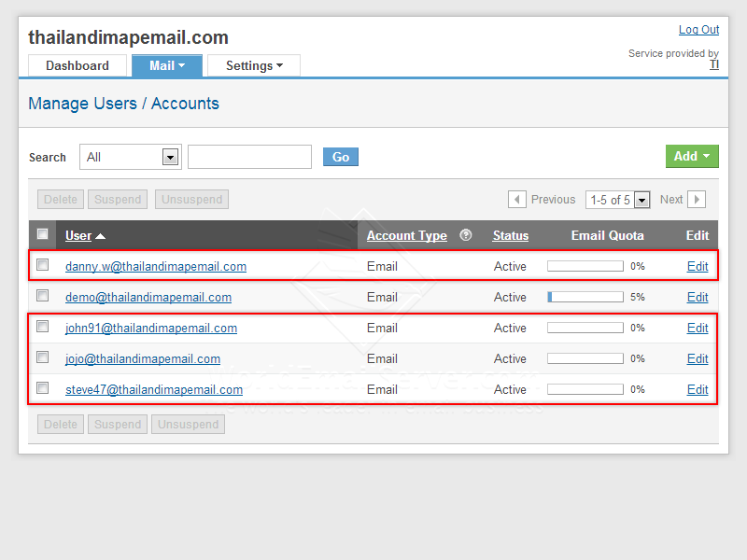This screenshot has height=560, width=747.
Task: Switch to the Dashboard tab
Action: point(77,65)
